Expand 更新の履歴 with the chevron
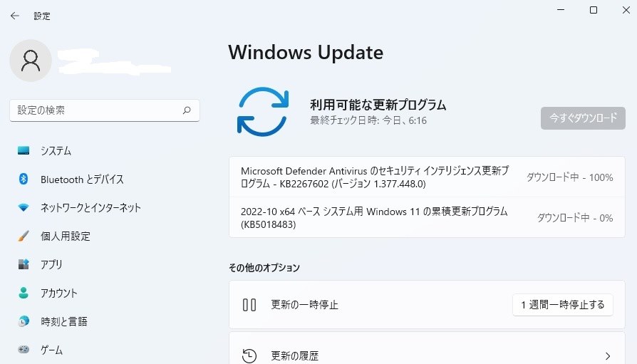The width and height of the screenshot is (637, 364). [x=607, y=356]
